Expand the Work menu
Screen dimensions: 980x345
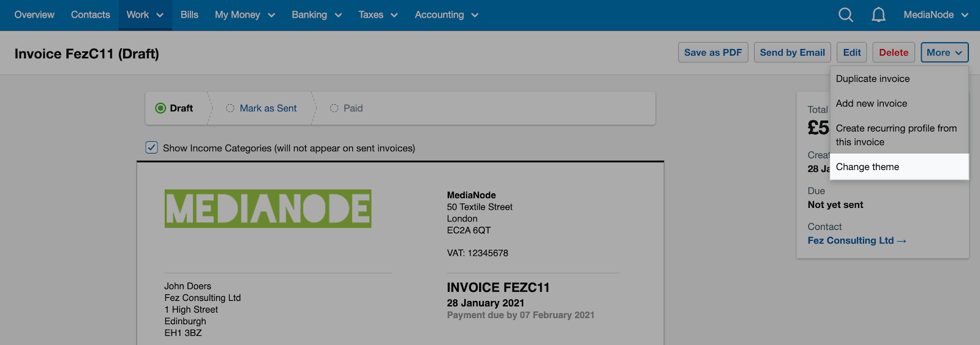pyautogui.click(x=145, y=15)
